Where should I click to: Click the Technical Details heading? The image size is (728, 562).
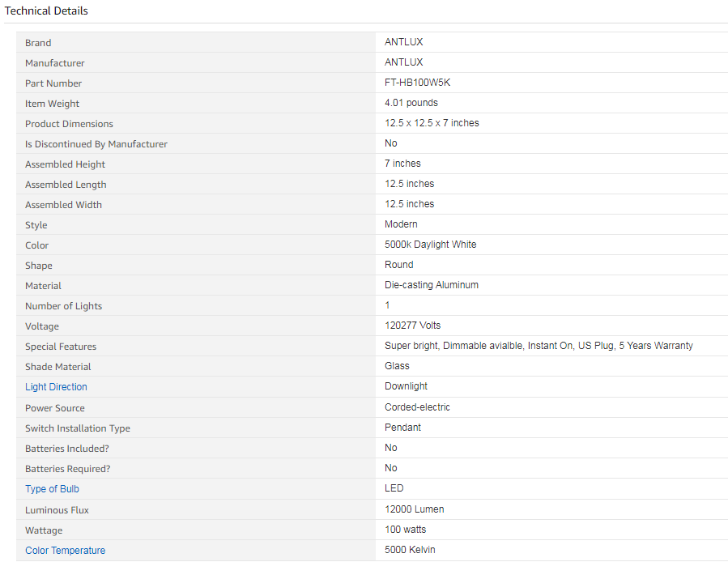(x=46, y=11)
